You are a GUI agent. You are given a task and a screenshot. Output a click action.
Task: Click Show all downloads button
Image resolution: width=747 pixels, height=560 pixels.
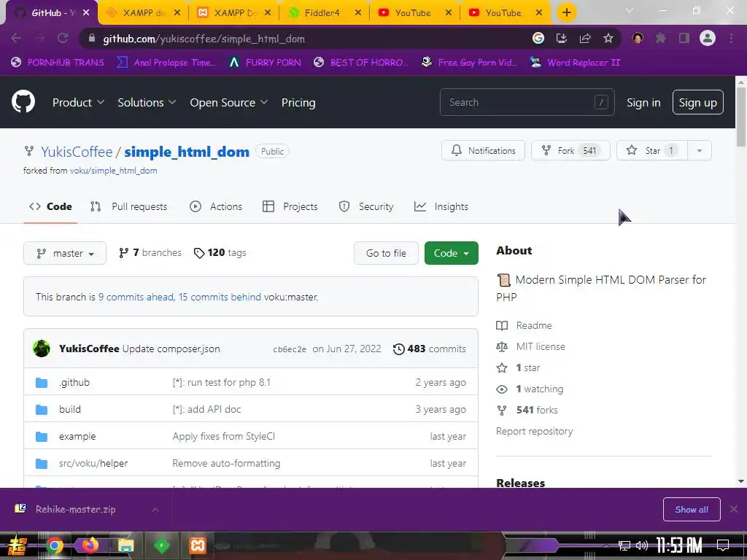point(692,510)
